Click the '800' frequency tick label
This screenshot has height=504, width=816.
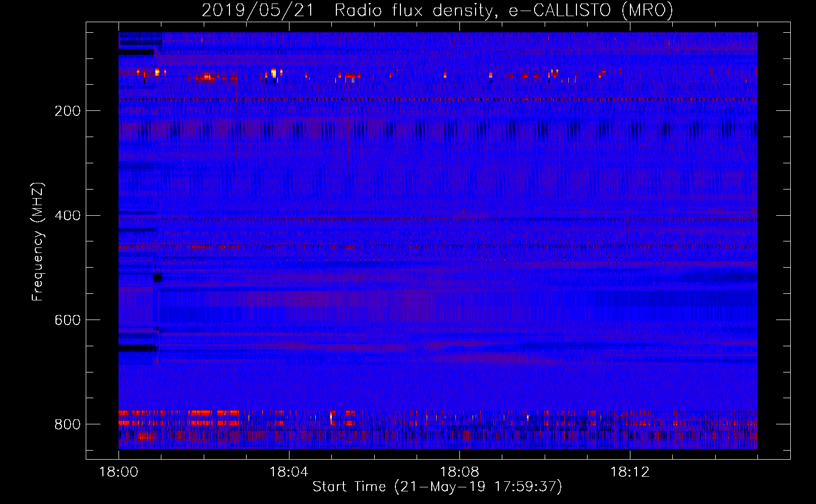(68, 424)
